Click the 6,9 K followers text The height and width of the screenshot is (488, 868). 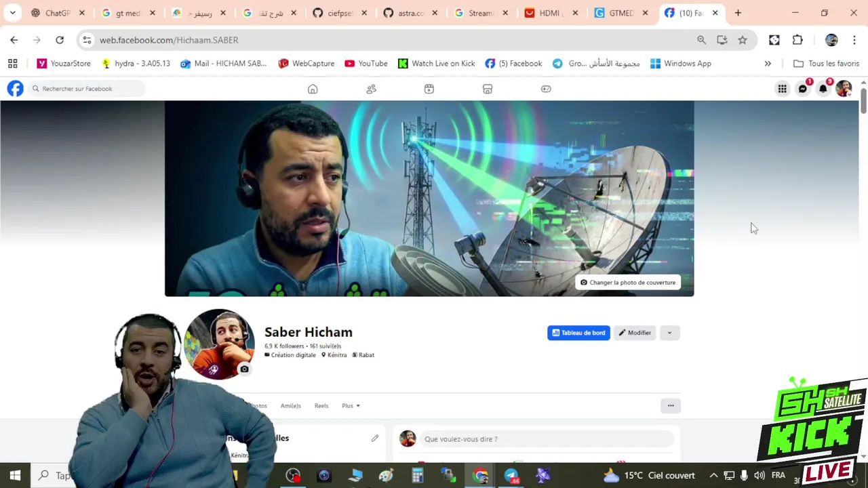coord(284,346)
